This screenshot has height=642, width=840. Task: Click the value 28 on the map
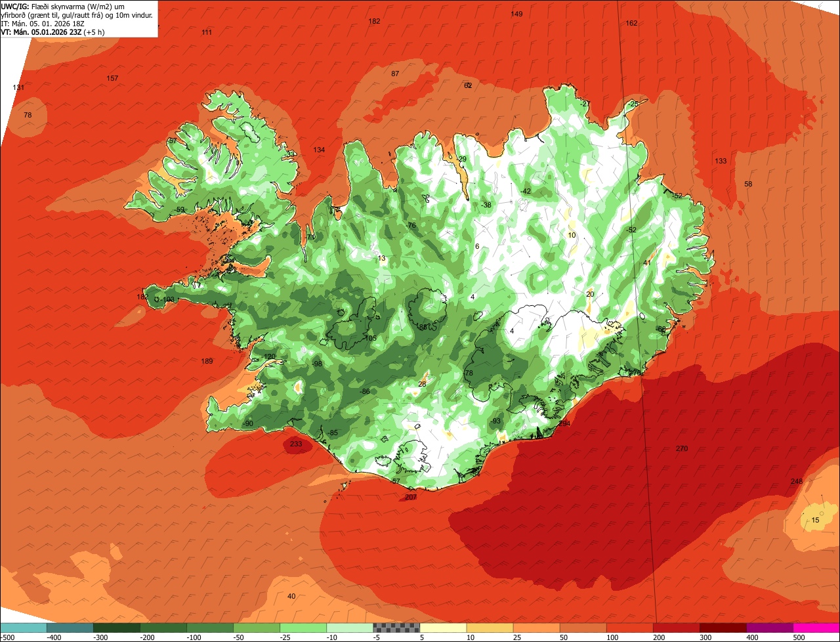point(422,384)
